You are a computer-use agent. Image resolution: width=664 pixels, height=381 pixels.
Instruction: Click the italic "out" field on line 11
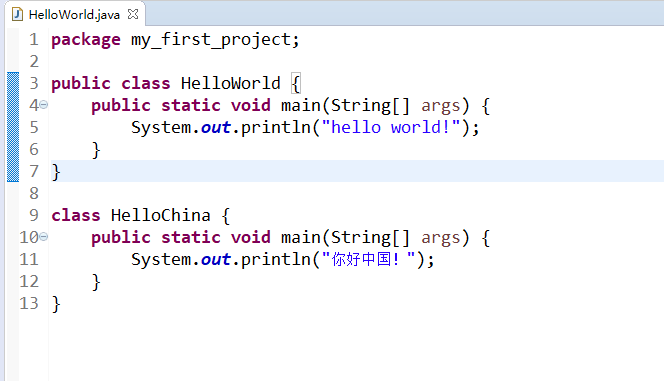coord(216,259)
